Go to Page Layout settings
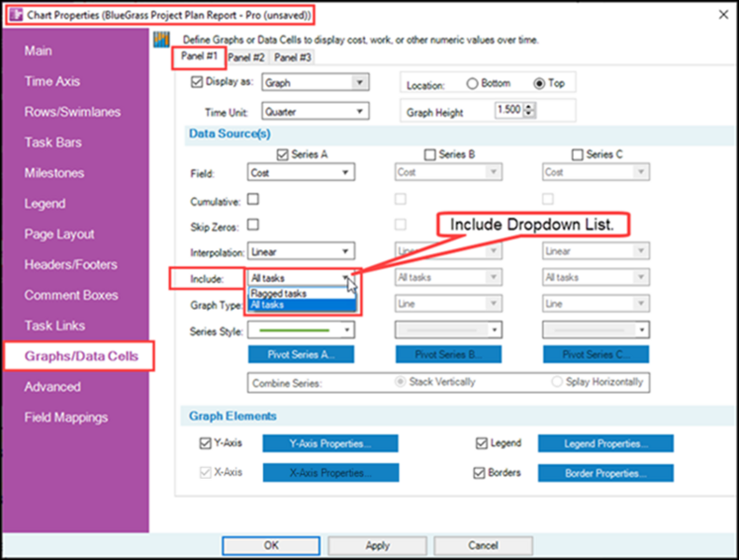 click(60, 234)
